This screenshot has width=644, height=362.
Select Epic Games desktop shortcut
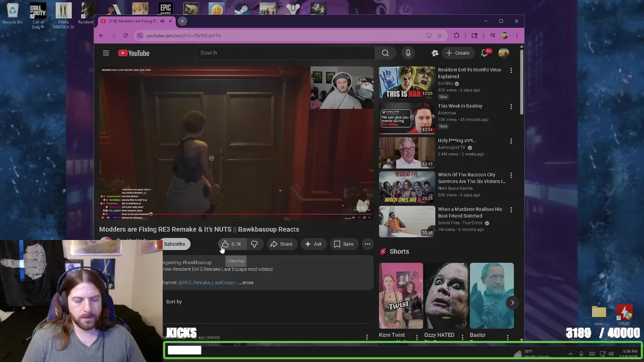pyautogui.click(x=166, y=9)
